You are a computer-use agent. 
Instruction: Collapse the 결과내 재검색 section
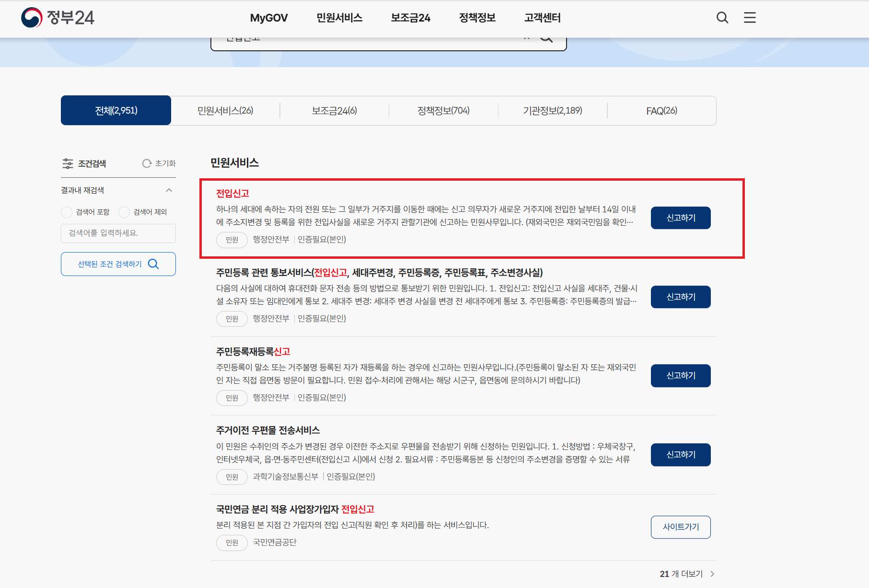coord(169,190)
